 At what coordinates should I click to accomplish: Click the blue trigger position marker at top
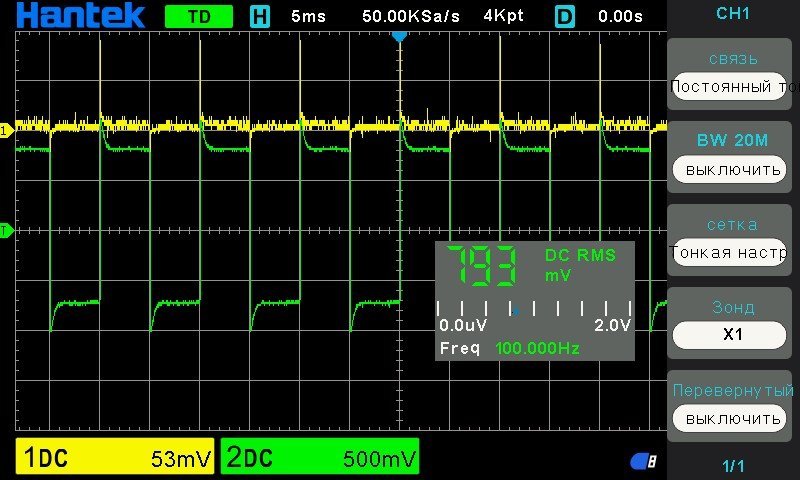(x=399, y=36)
